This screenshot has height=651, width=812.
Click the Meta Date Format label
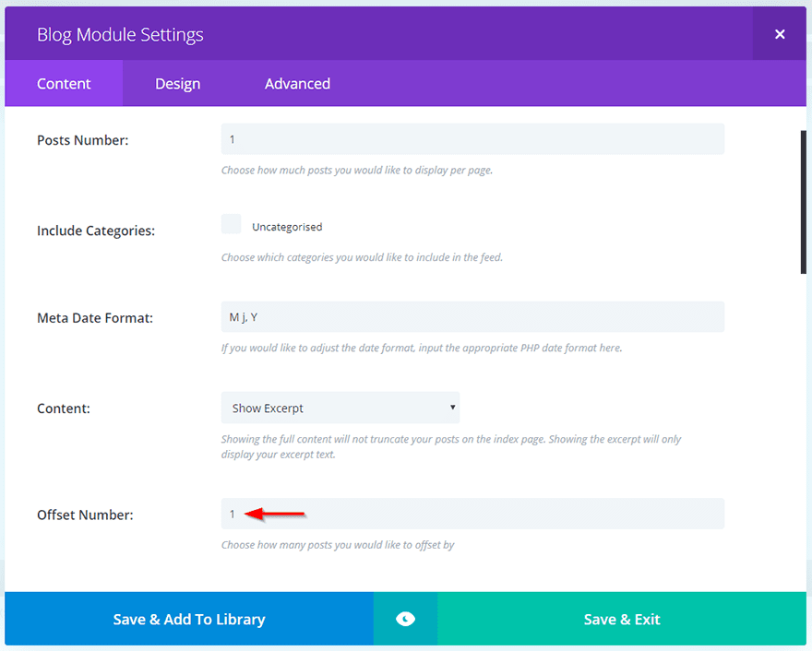pyautogui.click(x=95, y=318)
